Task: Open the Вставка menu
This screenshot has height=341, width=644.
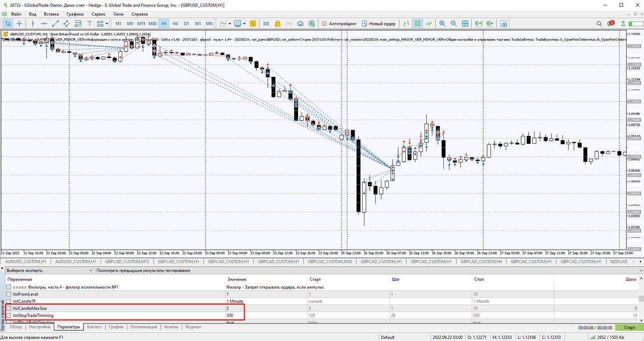Action: pos(51,14)
